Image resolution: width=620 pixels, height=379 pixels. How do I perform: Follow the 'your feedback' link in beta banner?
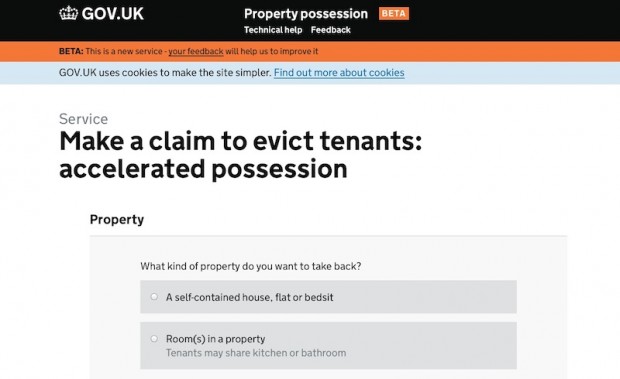tap(196, 51)
